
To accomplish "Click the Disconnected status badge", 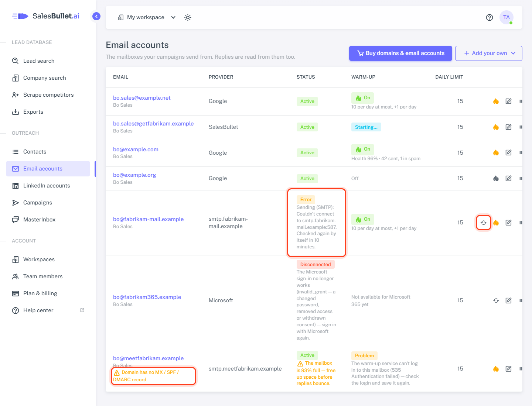I will point(316,264).
